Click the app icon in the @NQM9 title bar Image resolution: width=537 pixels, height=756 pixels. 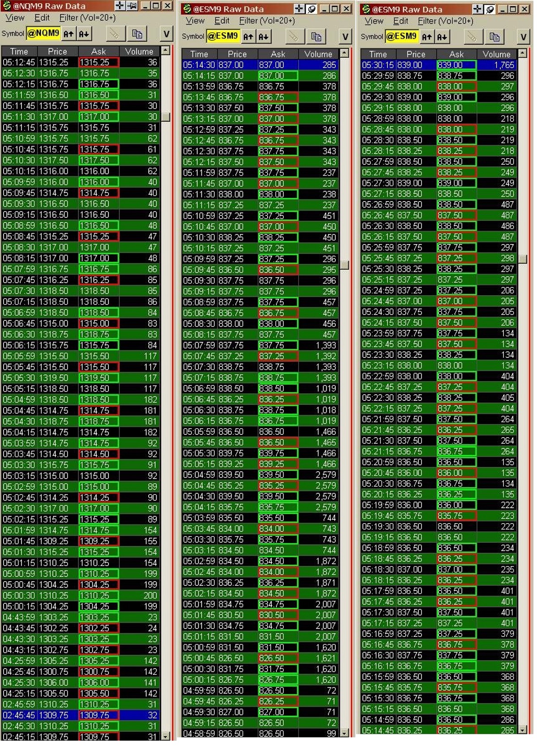point(7,6)
